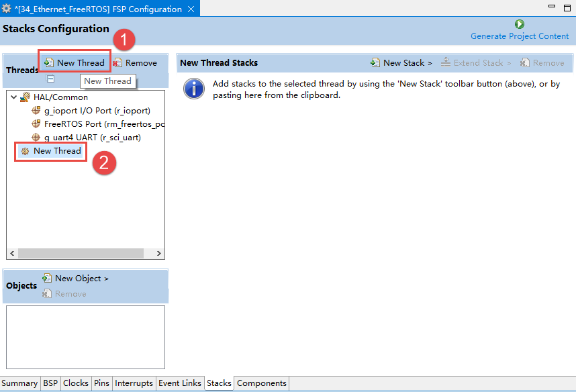
Task: Open the Interrupts tab
Action: 134,383
